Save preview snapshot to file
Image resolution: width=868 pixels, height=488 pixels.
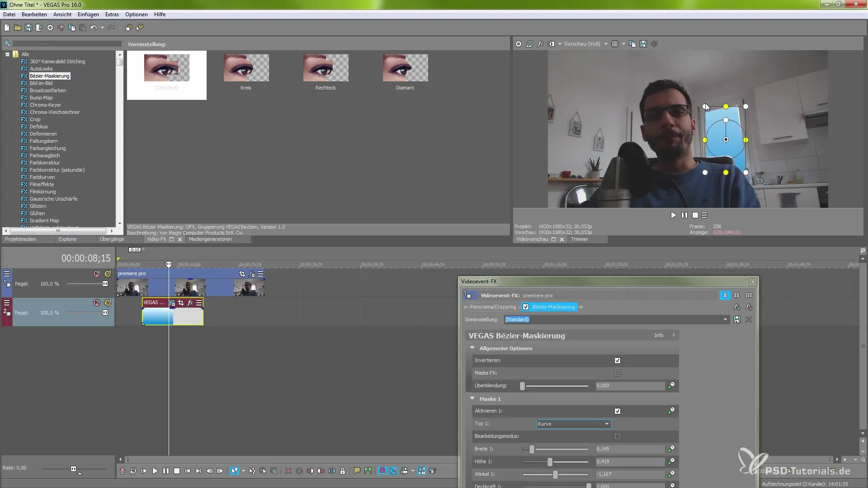pos(643,44)
